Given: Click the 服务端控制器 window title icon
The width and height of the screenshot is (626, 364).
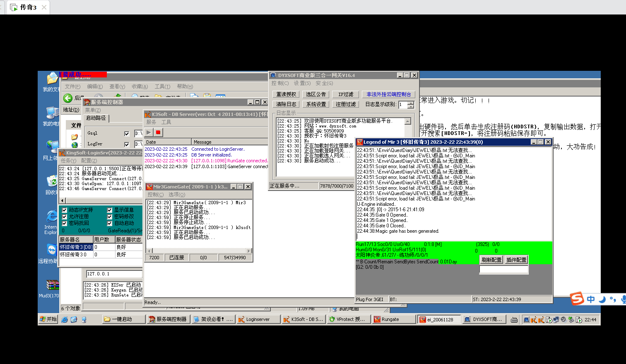Looking at the screenshot, I should point(87,102).
